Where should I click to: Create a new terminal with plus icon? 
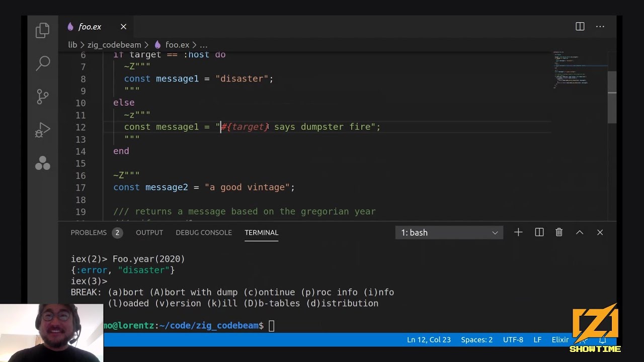coord(518,232)
